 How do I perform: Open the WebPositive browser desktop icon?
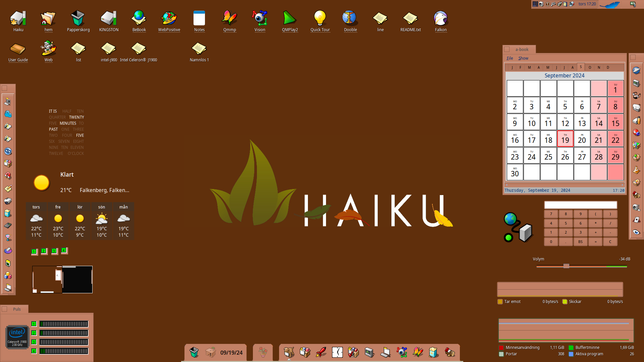coord(169,18)
